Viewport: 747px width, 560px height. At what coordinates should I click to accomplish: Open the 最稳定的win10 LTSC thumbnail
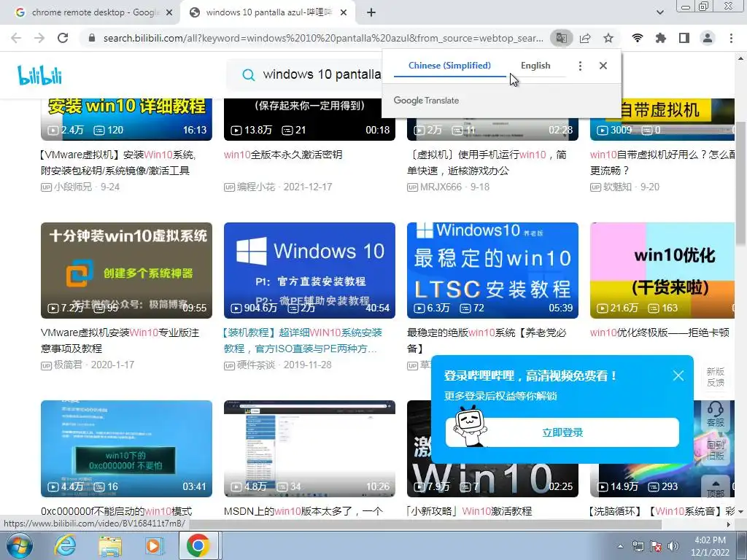click(x=492, y=271)
